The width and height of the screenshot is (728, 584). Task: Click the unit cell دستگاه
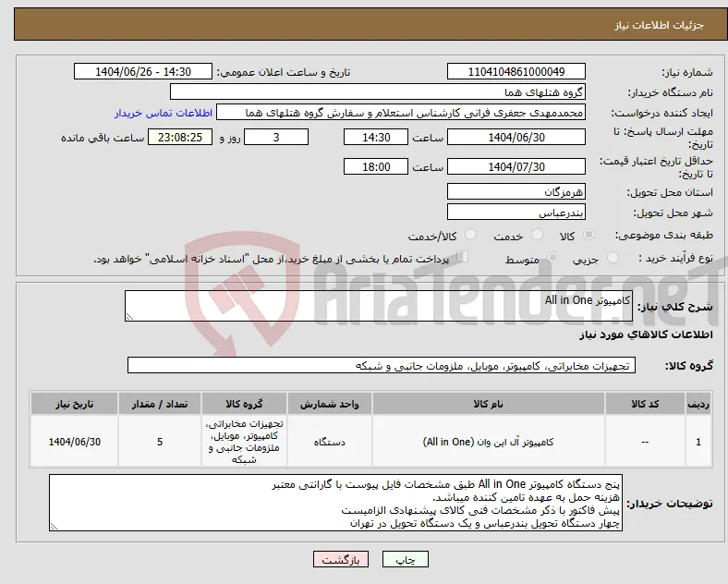tap(329, 442)
